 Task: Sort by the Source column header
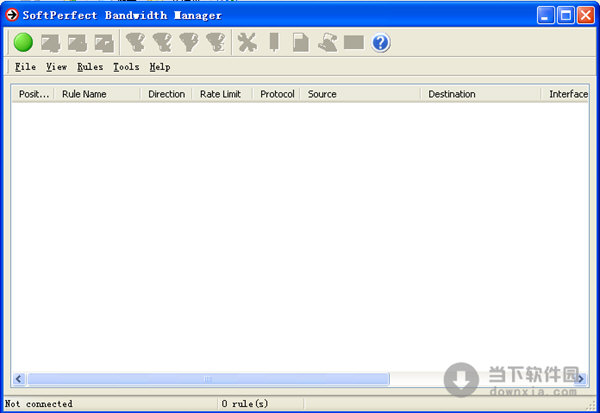coord(360,94)
